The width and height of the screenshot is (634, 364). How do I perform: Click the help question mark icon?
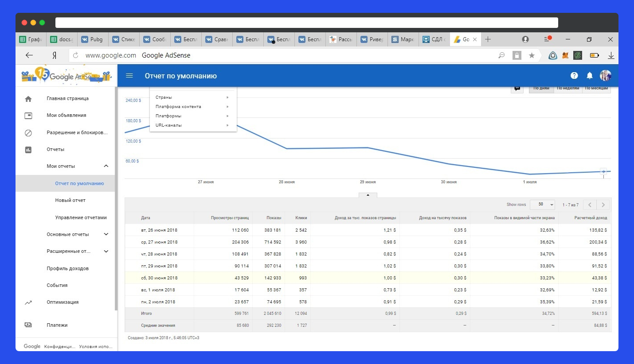click(x=574, y=76)
